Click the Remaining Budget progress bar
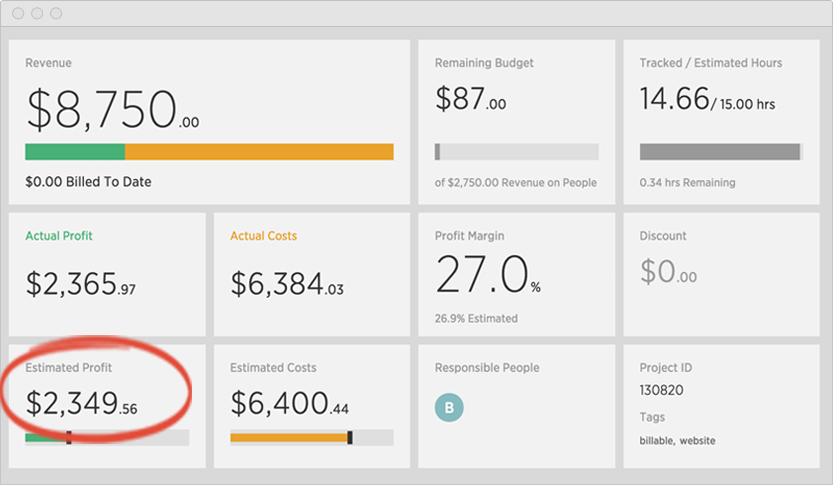The image size is (833, 485). pos(516,152)
